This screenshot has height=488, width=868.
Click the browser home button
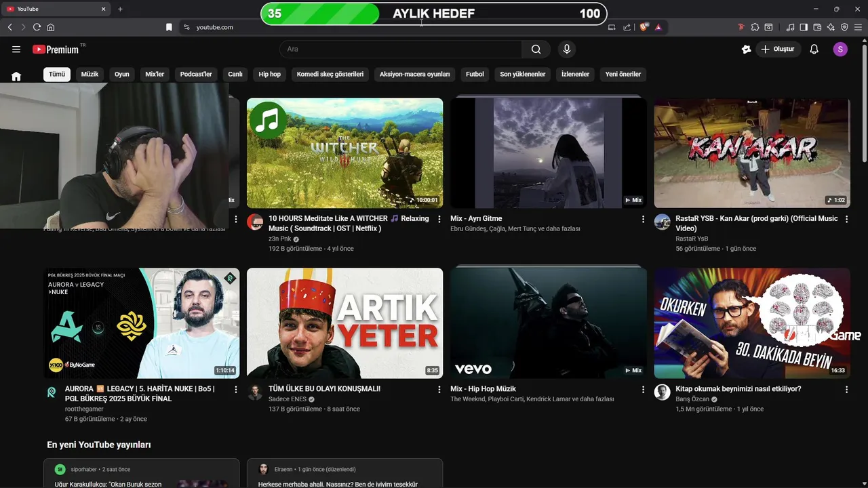pyautogui.click(x=51, y=27)
